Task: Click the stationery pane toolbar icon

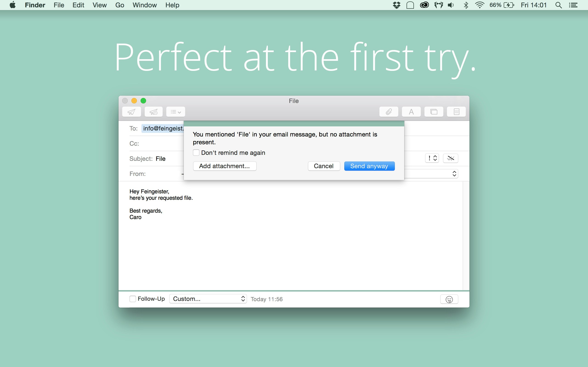Action: pos(456,112)
